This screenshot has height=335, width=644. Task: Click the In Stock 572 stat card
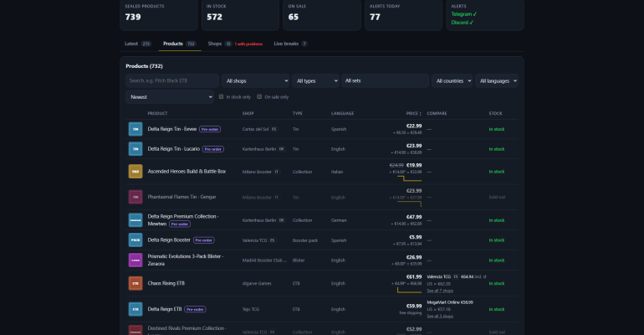(240, 14)
